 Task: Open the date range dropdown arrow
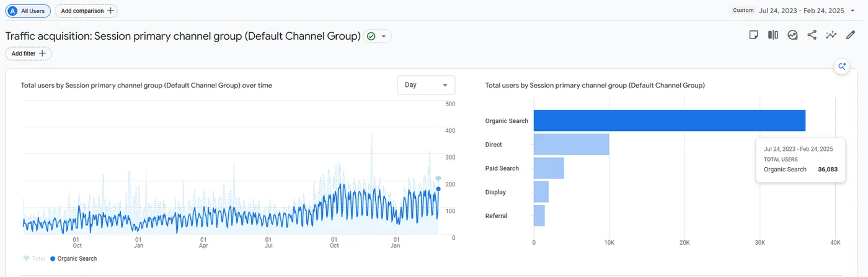pyautogui.click(x=852, y=11)
